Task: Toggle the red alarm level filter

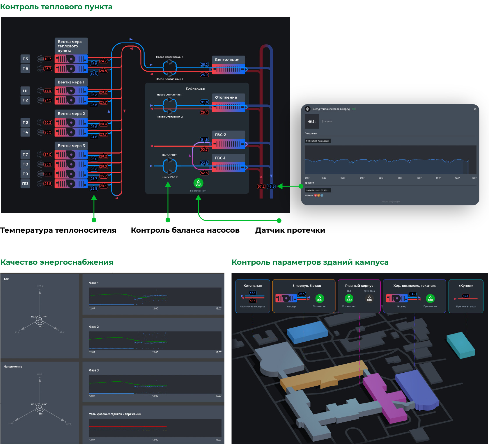Action: 316,195
